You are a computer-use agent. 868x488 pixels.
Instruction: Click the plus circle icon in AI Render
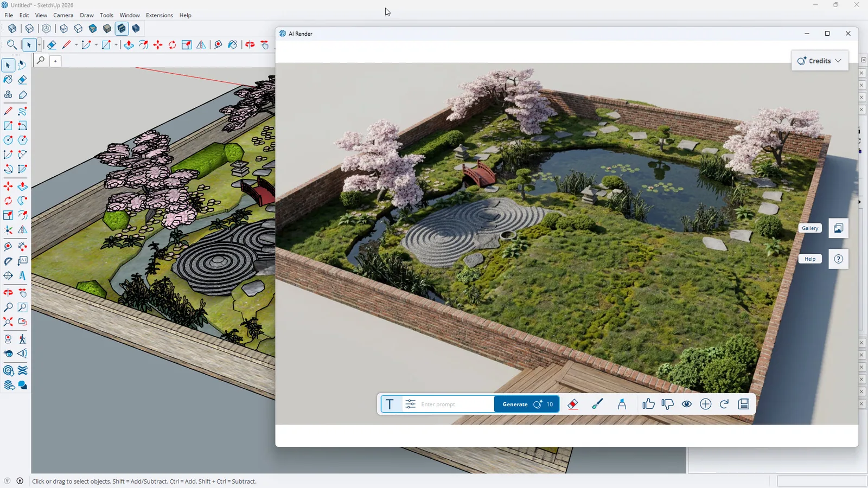(705, 404)
